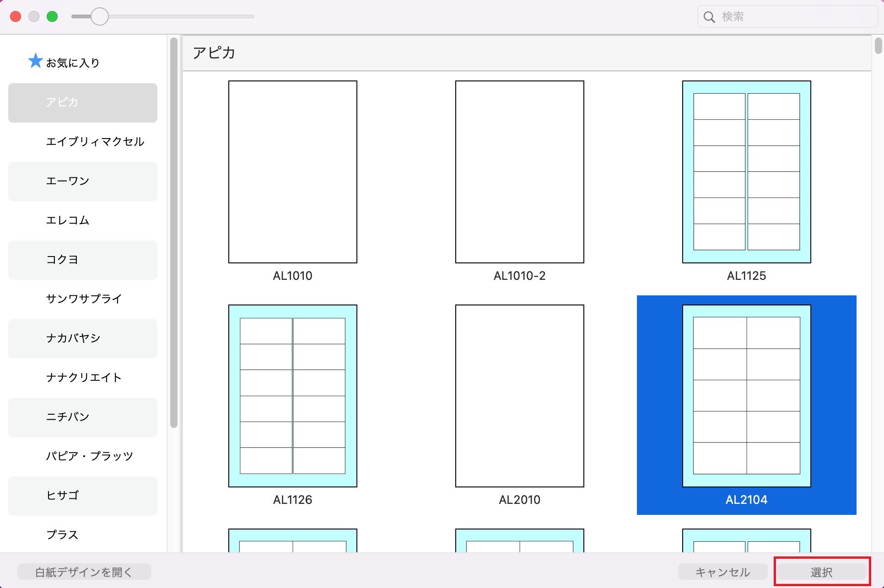Select the AL1010-2 template thumbnail
The width and height of the screenshot is (884, 588).
pyautogui.click(x=520, y=172)
